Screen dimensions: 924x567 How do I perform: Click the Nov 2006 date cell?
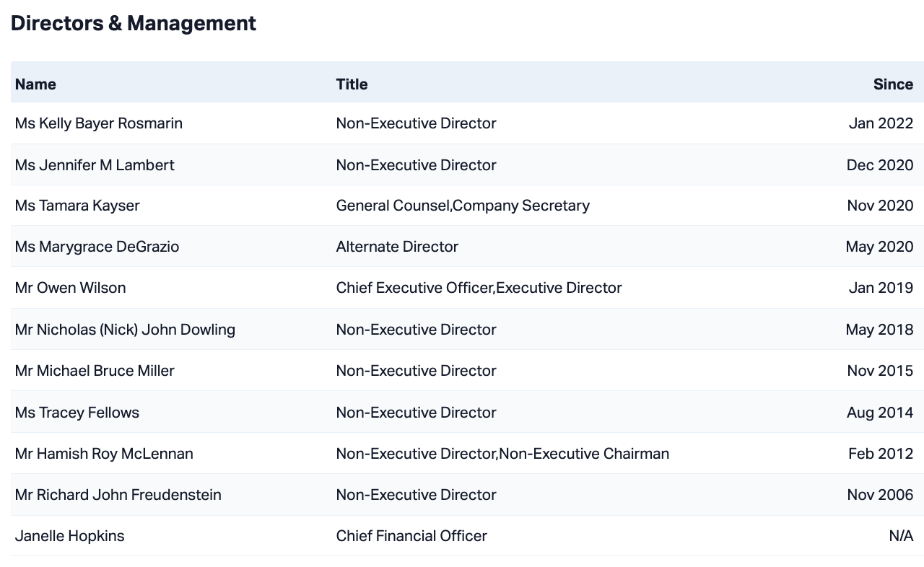880,495
